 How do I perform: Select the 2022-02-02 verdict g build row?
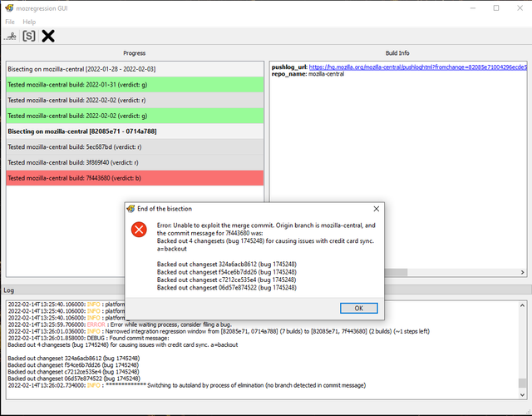coord(135,116)
